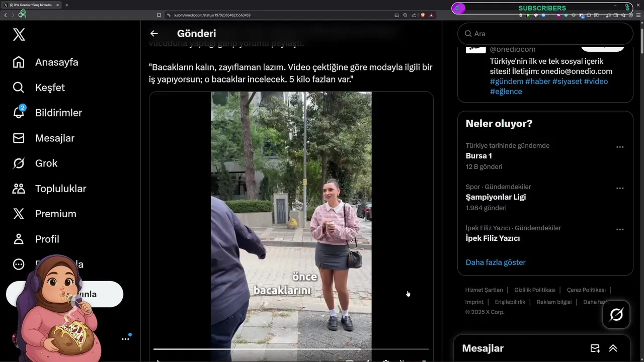Click the media control music note icon

click(x=608, y=15)
